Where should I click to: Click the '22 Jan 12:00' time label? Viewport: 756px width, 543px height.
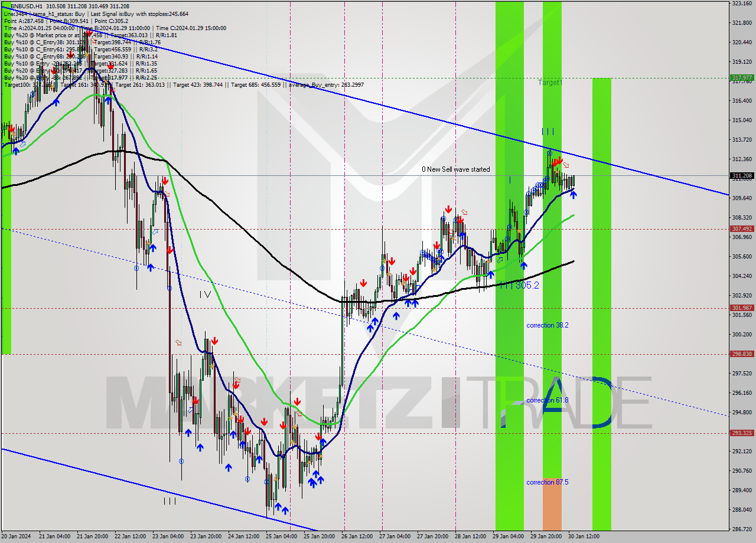(x=131, y=537)
